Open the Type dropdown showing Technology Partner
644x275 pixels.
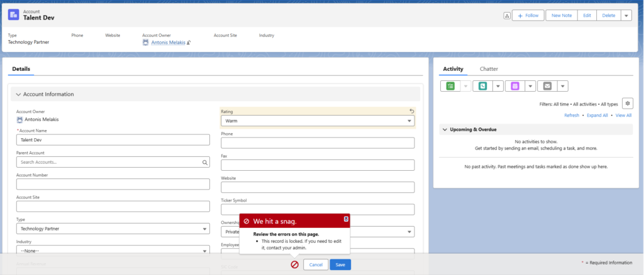click(113, 229)
